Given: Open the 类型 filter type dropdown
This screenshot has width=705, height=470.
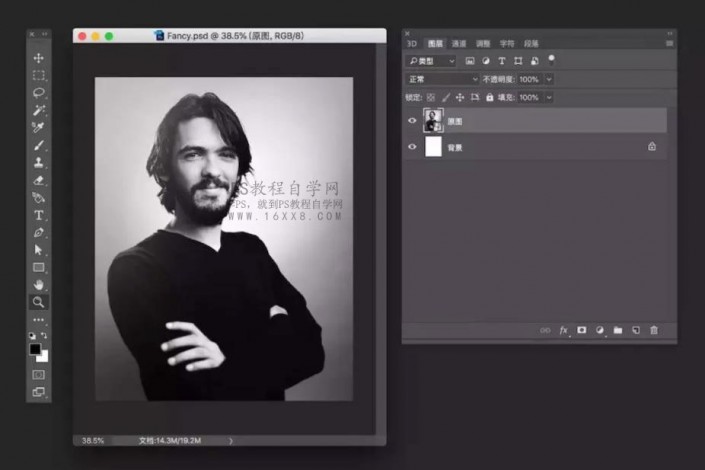Looking at the screenshot, I should pos(431,61).
